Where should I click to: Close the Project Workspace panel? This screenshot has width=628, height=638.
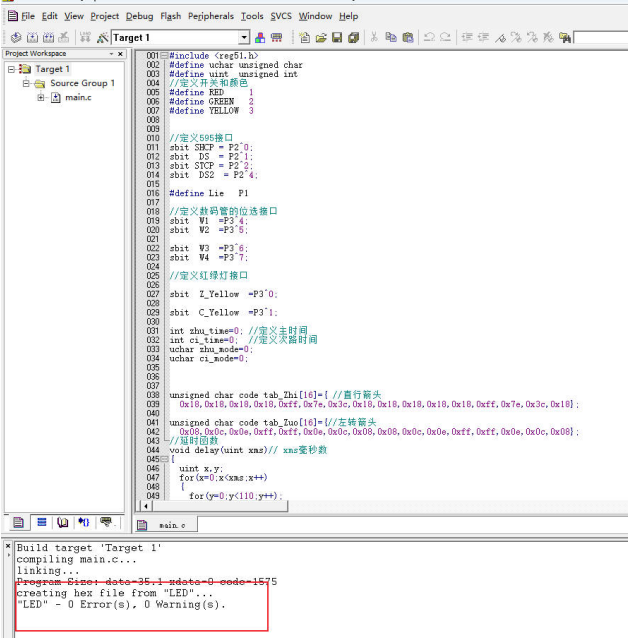click(120, 54)
